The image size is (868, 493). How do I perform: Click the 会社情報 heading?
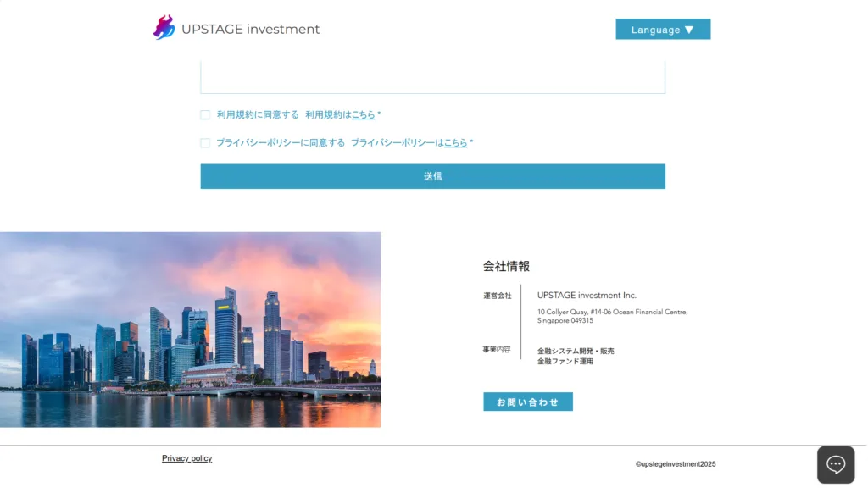tap(506, 266)
